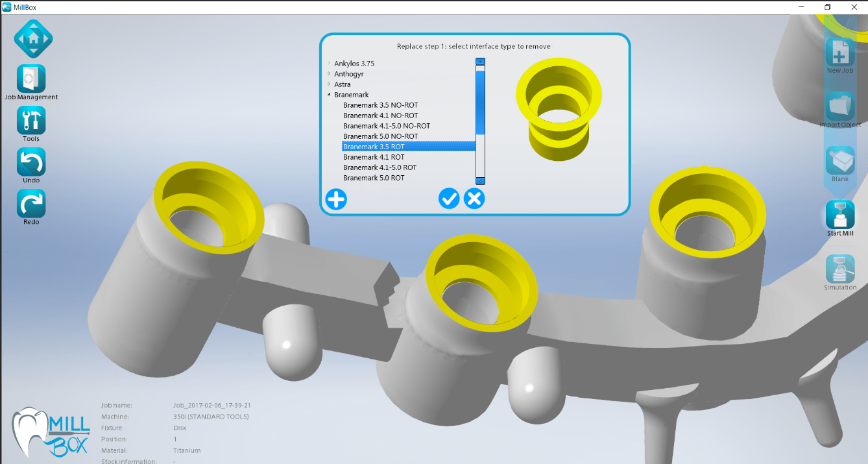Click the Ankylos 3.75 label
The image size is (868, 464).
pyautogui.click(x=354, y=64)
